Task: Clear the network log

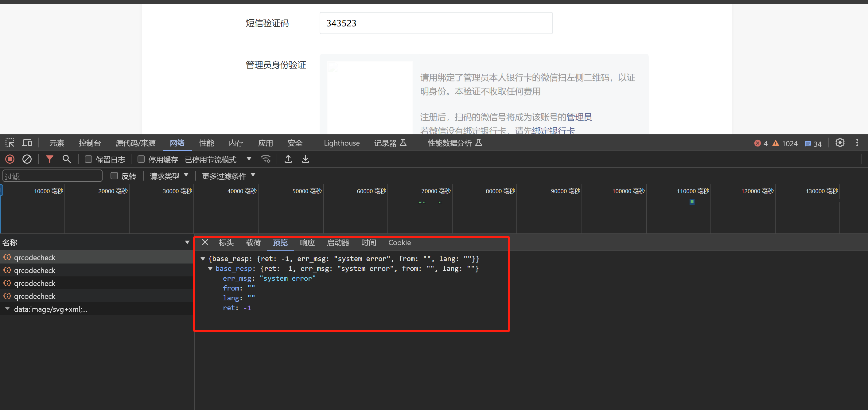Action: [27, 159]
